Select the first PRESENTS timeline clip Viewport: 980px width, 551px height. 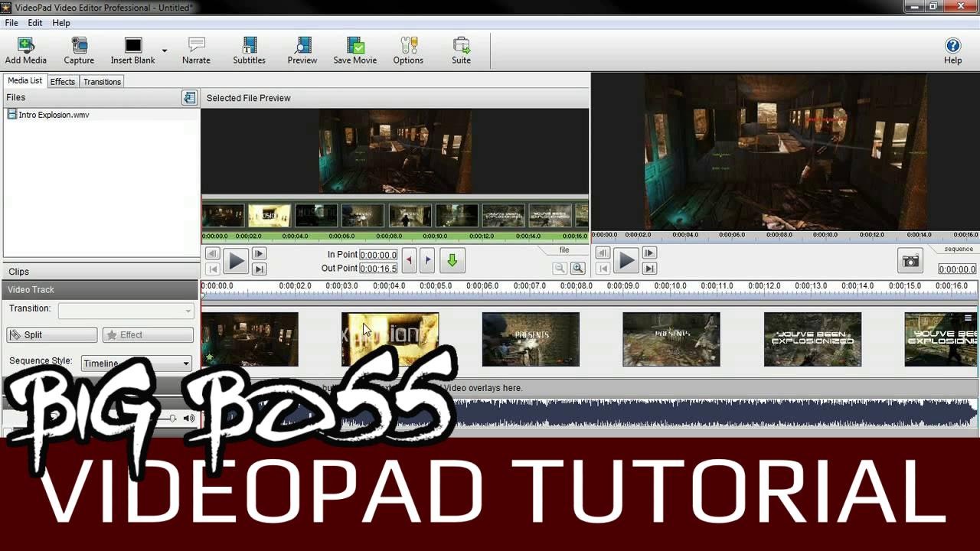point(531,339)
